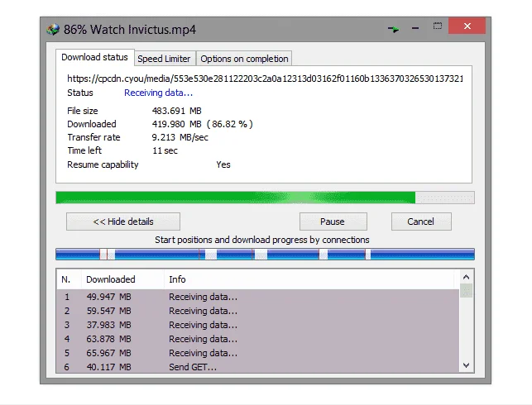Click the transfer rate 9.213 MB/sec
This screenshot has width=532, height=405.
tap(180, 137)
